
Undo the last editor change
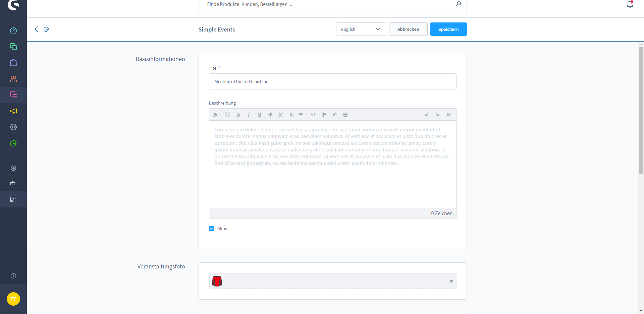[427, 115]
